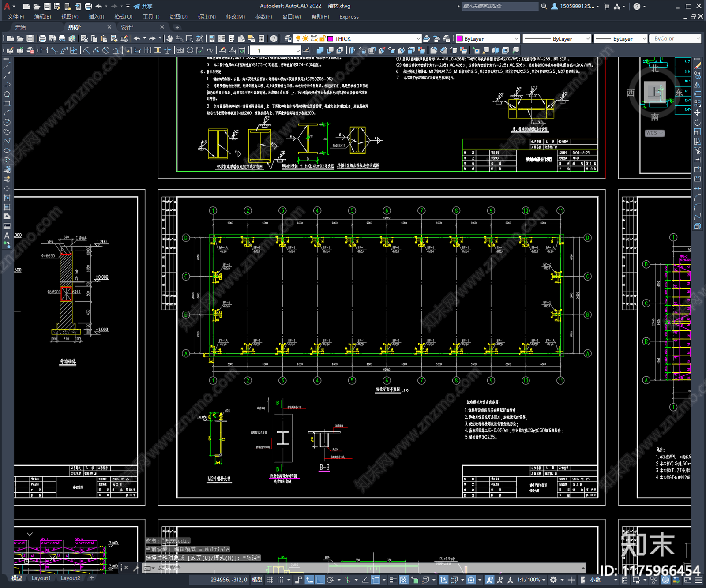Click the Center Mark circle-cross icon
Image resolution: width=706 pixels, height=588 pixels.
click(190, 50)
